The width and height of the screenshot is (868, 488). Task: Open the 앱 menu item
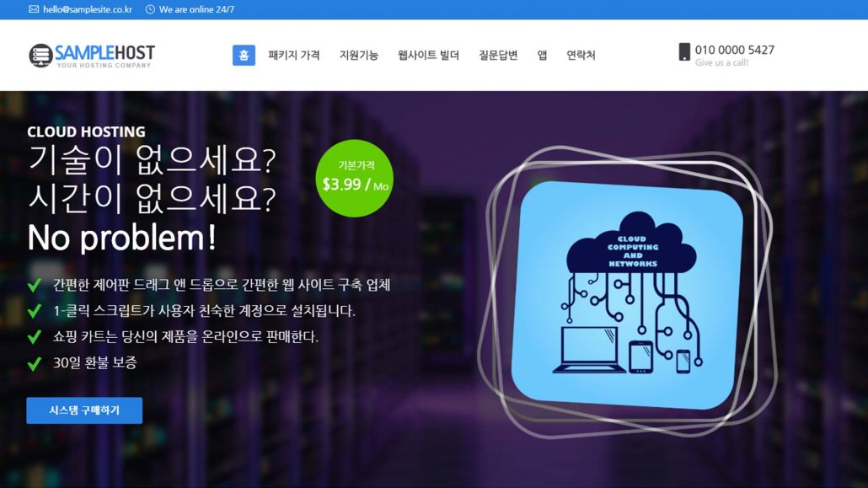542,56
